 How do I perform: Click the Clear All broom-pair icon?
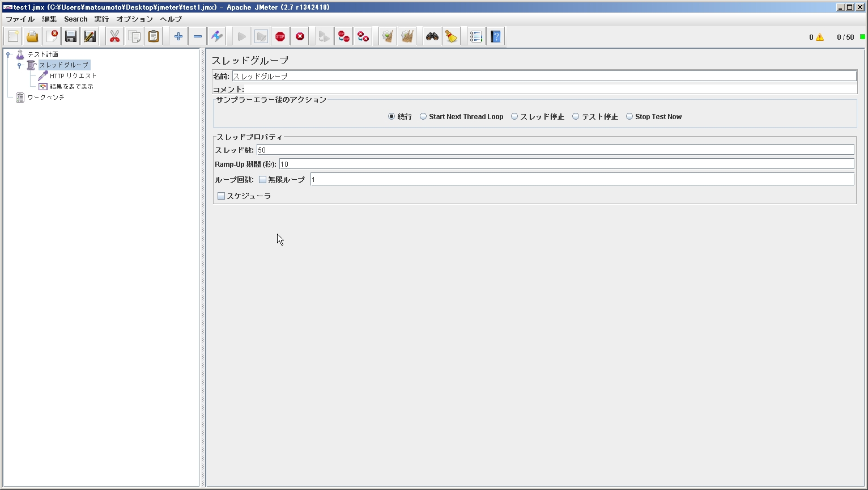[x=407, y=36]
